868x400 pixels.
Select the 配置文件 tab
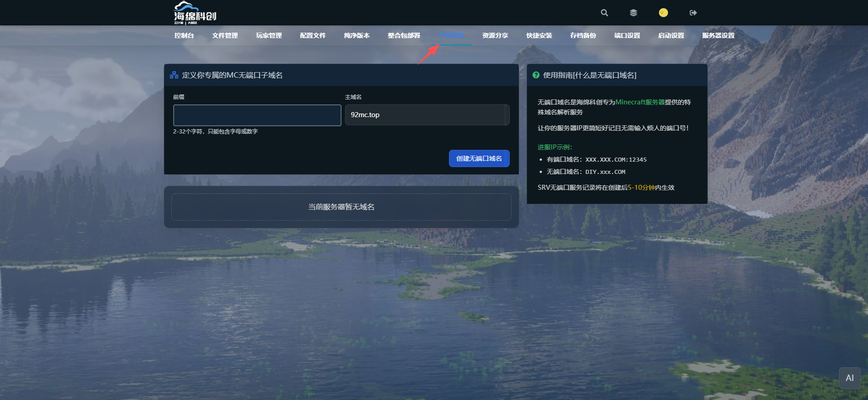(313, 35)
